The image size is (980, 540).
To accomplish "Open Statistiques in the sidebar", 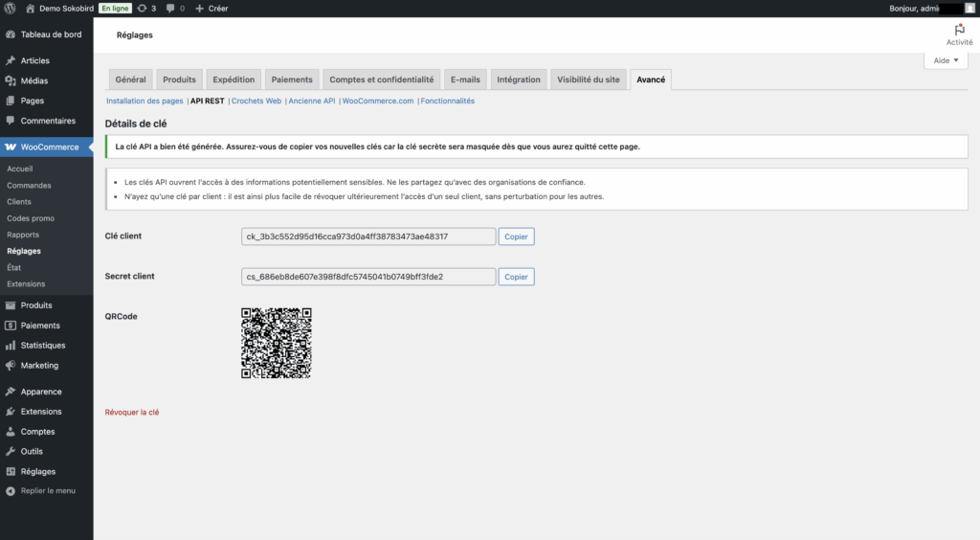I will coord(42,345).
